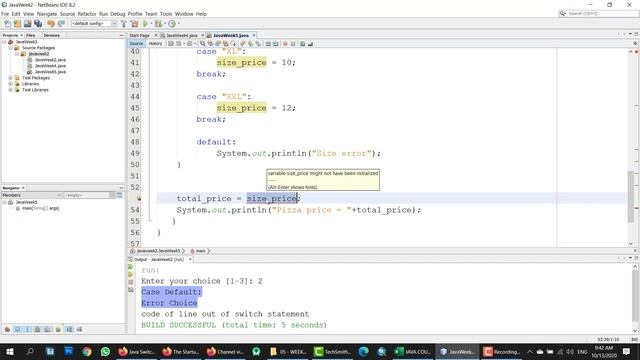The width and height of the screenshot is (640, 360).
Task: Open the Tools menu
Action: (x=166, y=14)
